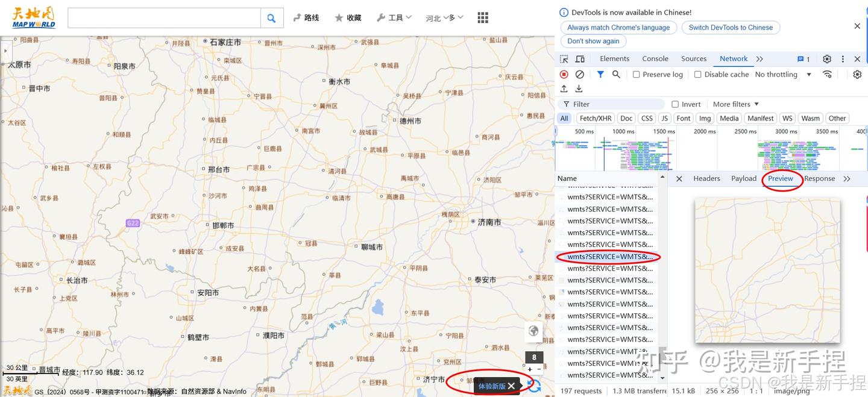Check the Disable cache checkbox
This screenshot has height=397, width=868.
pyautogui.click(x=697, y=73)
